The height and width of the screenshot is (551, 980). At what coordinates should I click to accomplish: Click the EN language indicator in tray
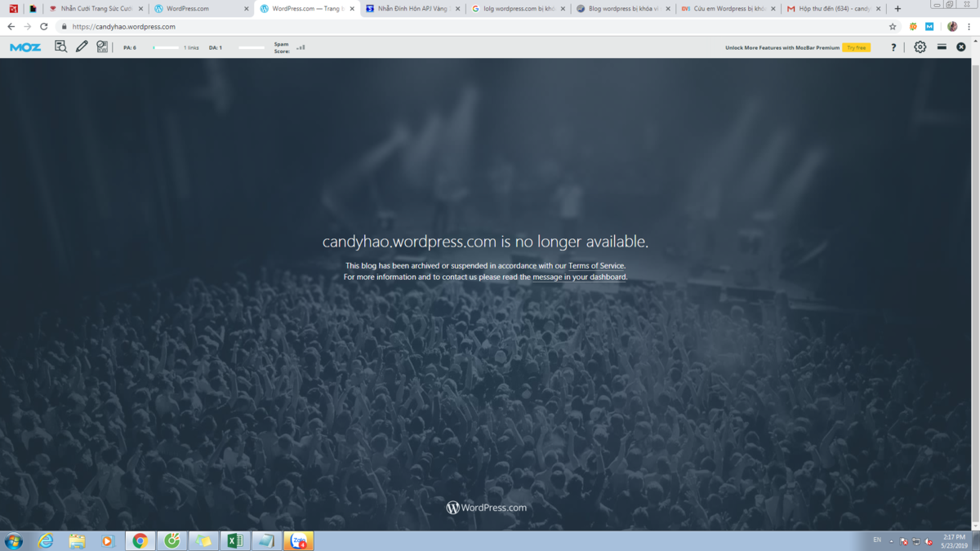(877, 540)
